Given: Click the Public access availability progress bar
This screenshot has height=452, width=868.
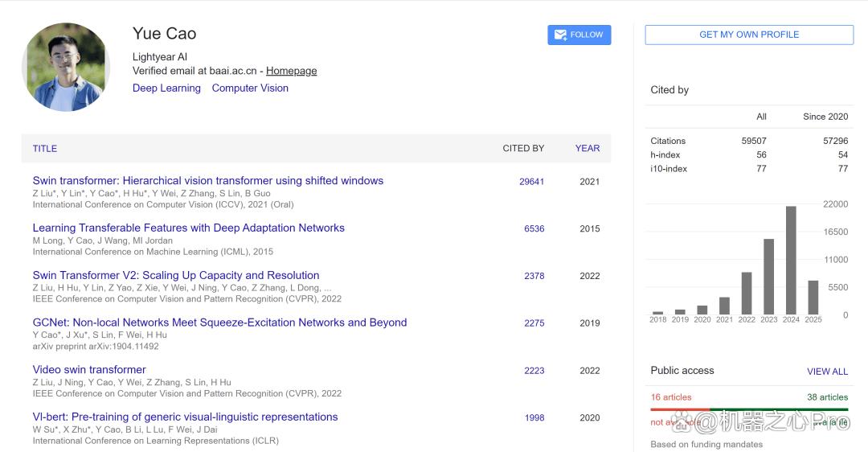Looking at the screenshot, I should coord(749,409).
